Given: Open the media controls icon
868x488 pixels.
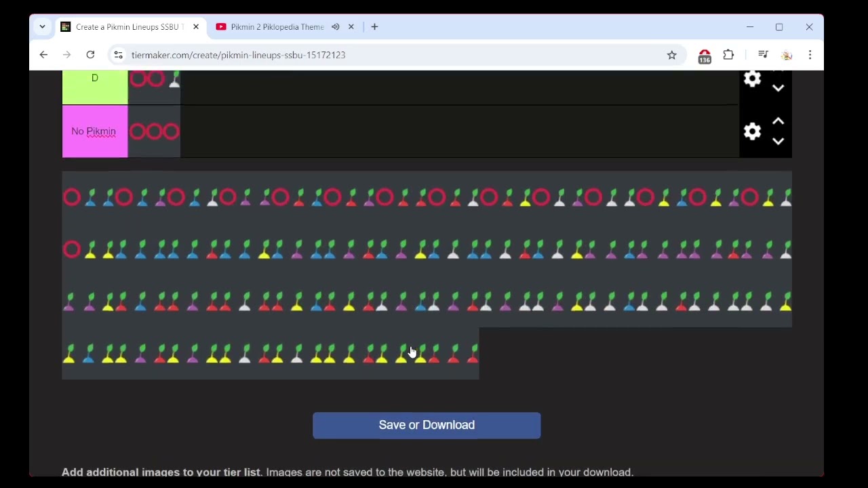Looking at the screenshot, I should 763,55.
